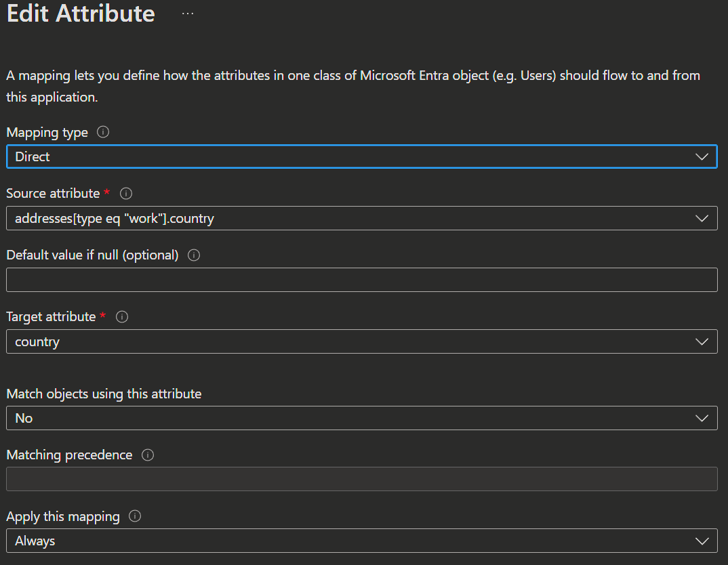
Task: Click the chevron on the No dropdown
Action: point(702,419)
